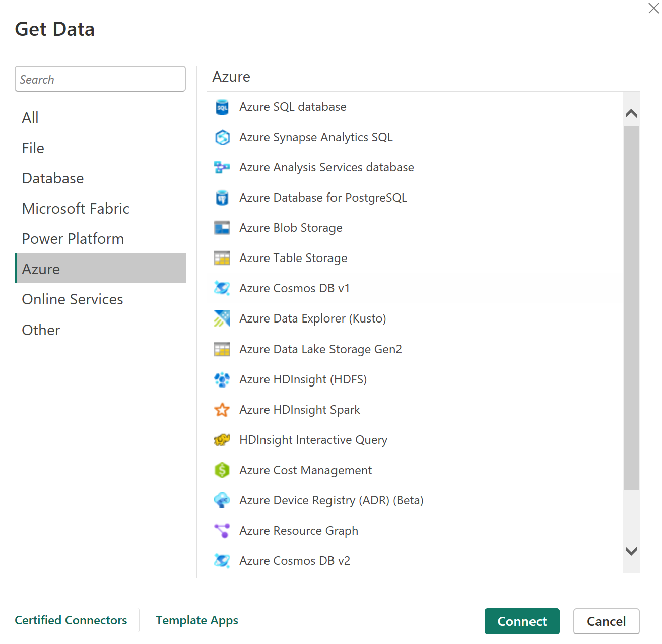Click the connector list scrollbar thumb
Screen dimensions: 662x644
pyautogui.click(x=631, y=308)
